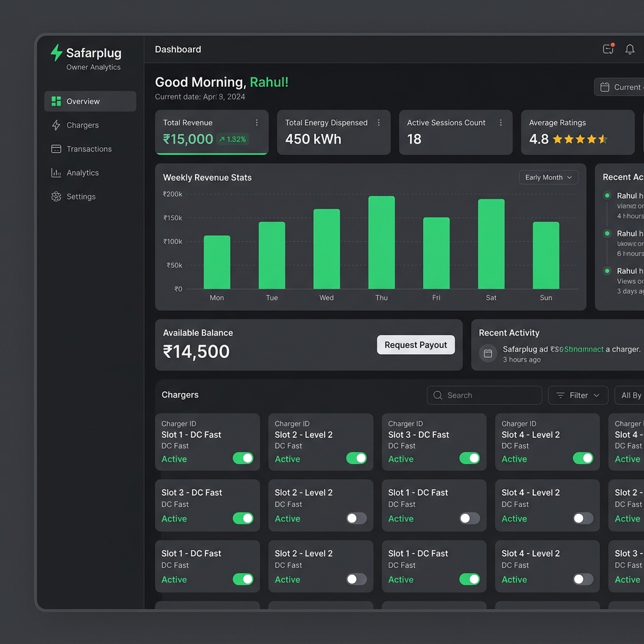Open Total Energy Dispensed three-dot menu

tap(379, 123)
